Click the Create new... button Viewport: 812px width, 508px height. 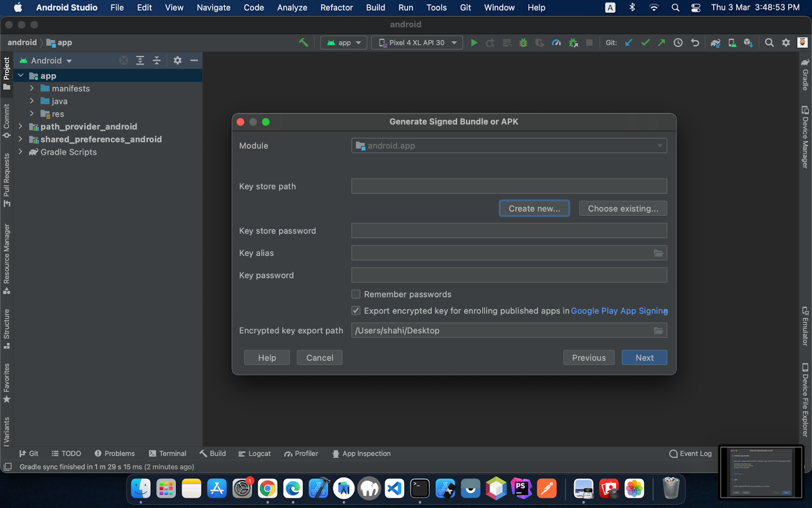(x=534, y=209)
